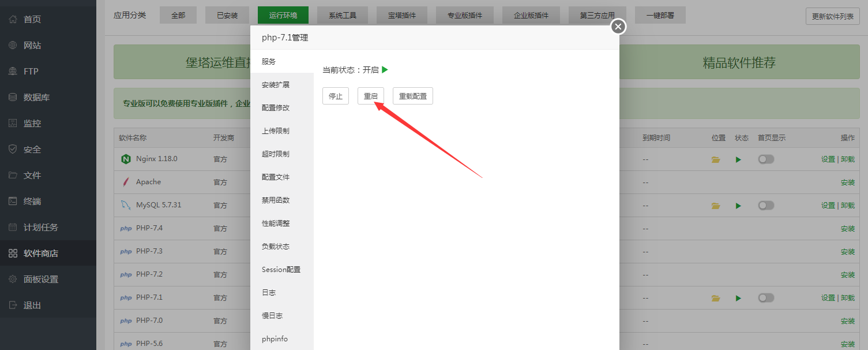Click the 退出 logout sidebar item

(48, 305)
